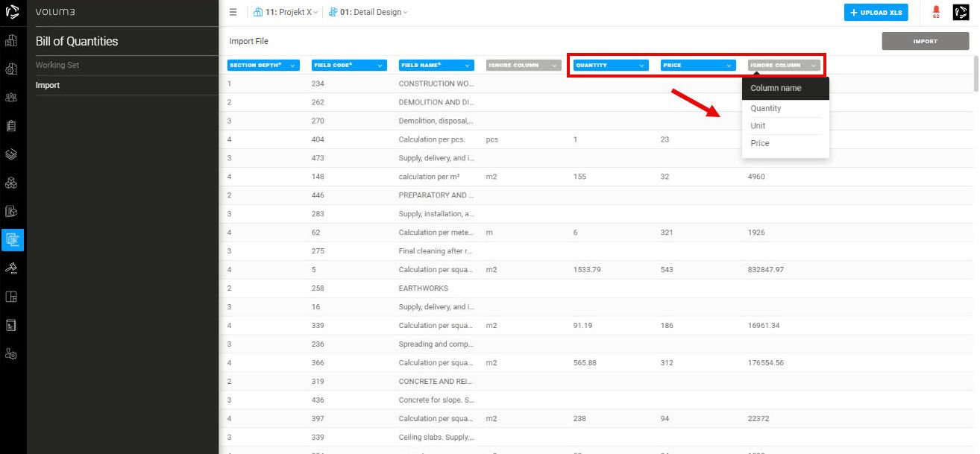Screen dimensions: 980x454
Task: Click the Ceiling slabs. Supply cell
Action: click(436, 437)
